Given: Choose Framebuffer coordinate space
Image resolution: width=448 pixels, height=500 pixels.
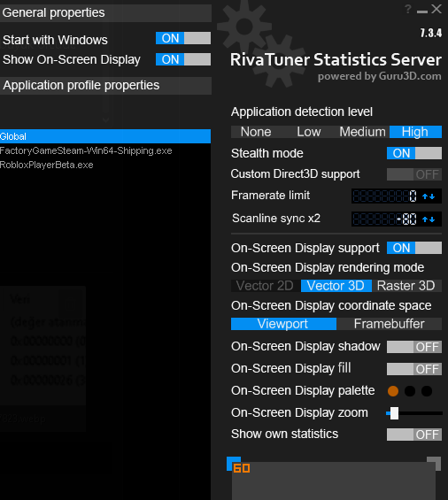Looking at the screenshot, I should pyautogui.click(x=390, y=324).
